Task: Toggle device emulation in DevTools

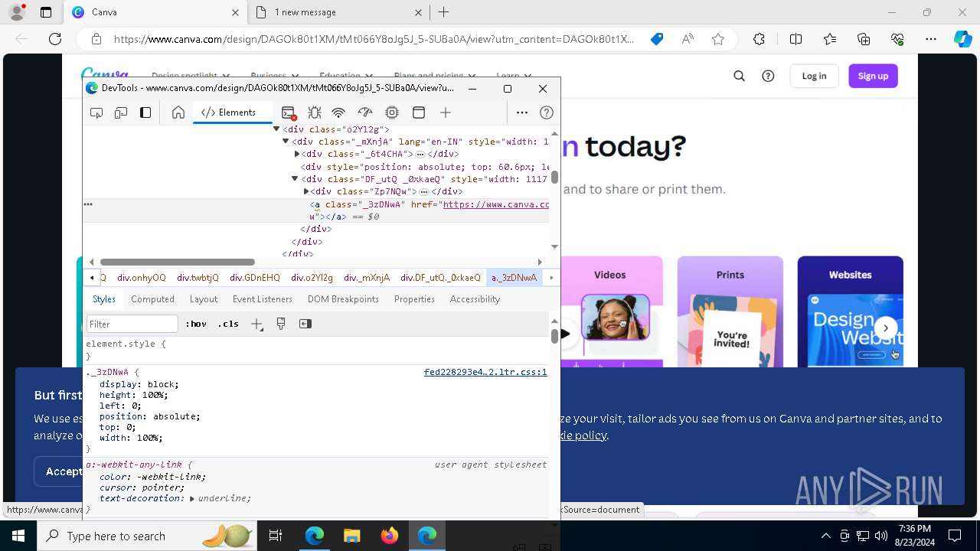Action: pos(121,112)
